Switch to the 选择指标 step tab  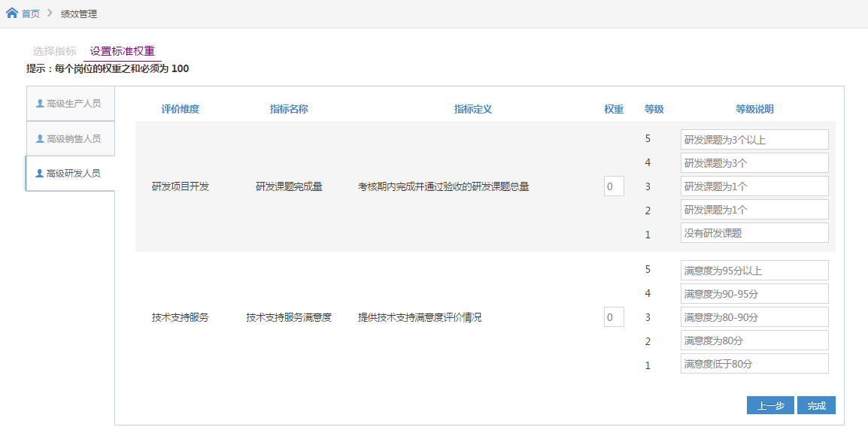[x=54, y=51]
